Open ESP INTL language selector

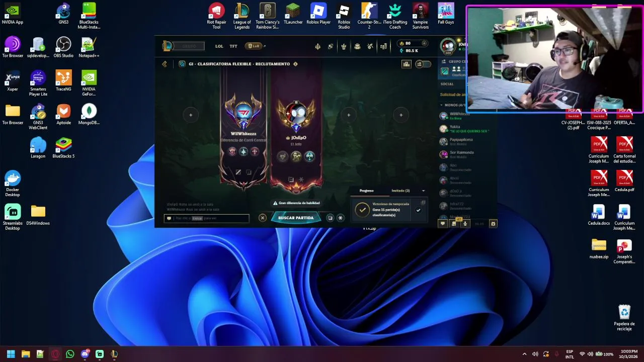pos(570,354)
